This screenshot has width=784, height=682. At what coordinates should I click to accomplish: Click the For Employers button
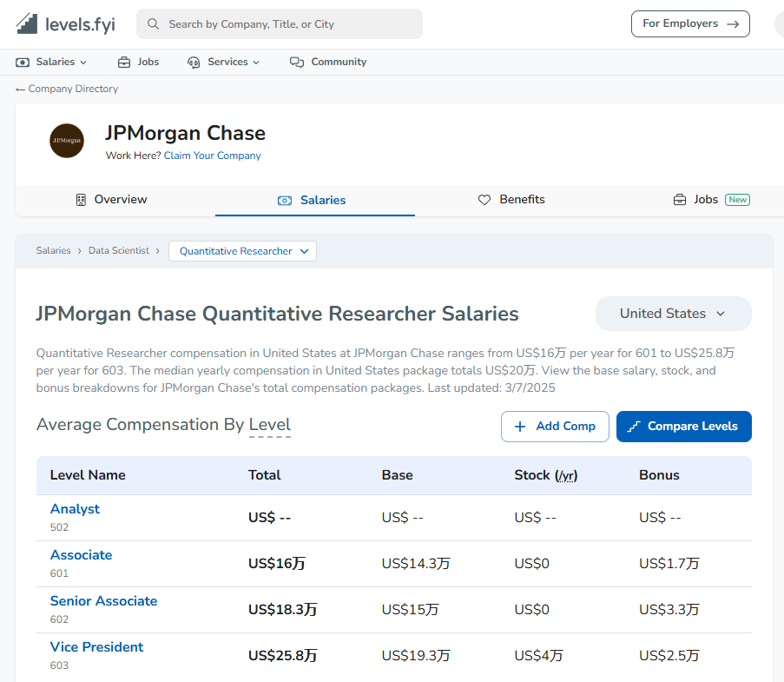tap(690, 24)
